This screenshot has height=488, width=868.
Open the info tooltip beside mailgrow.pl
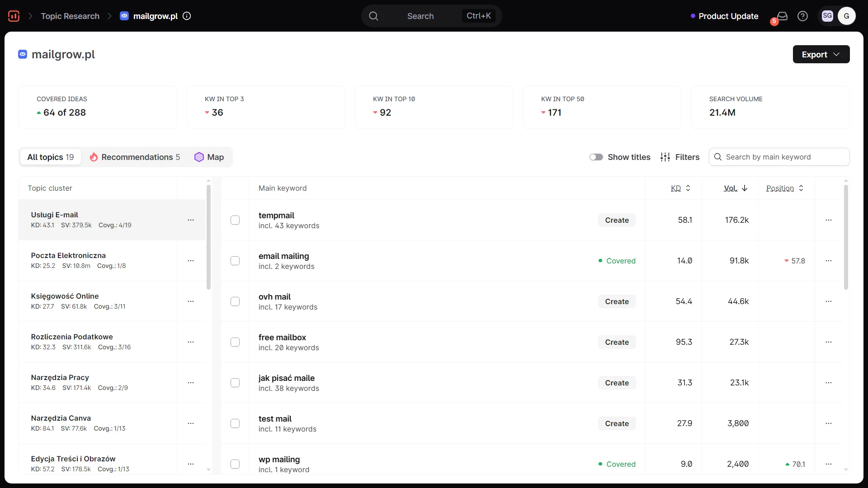[x=187, y=16]
